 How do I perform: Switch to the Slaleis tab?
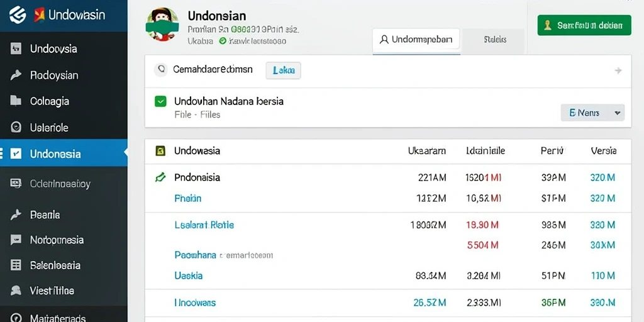pos(494,40)
